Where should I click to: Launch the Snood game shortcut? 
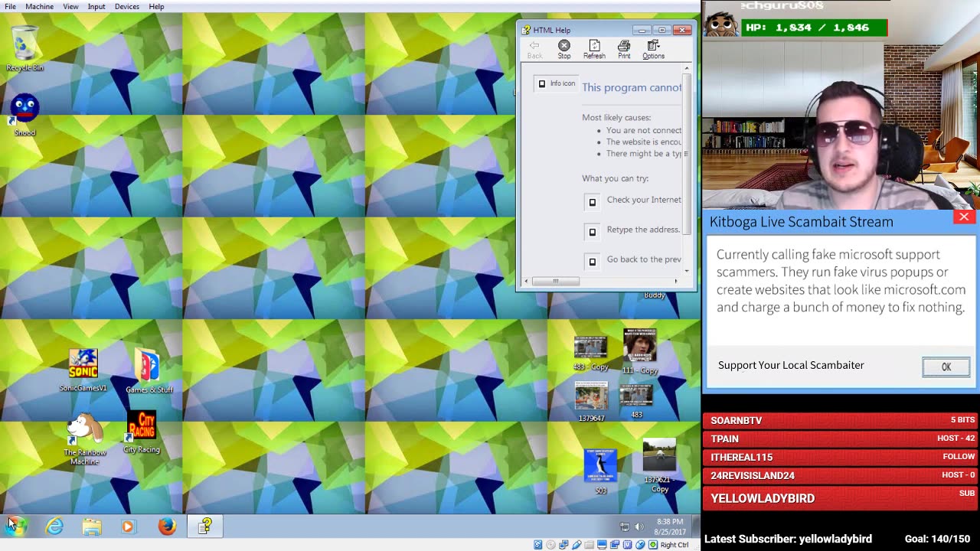[24, 115]
